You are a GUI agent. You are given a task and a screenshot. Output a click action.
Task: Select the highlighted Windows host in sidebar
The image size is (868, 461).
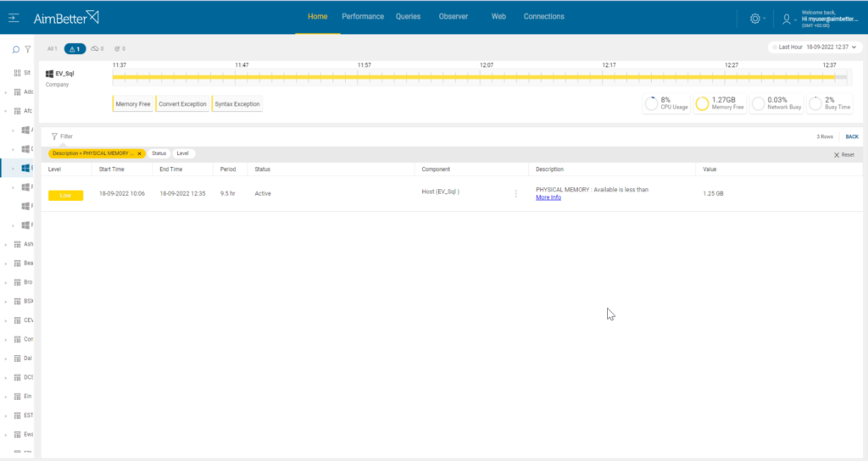pos(25,168)
